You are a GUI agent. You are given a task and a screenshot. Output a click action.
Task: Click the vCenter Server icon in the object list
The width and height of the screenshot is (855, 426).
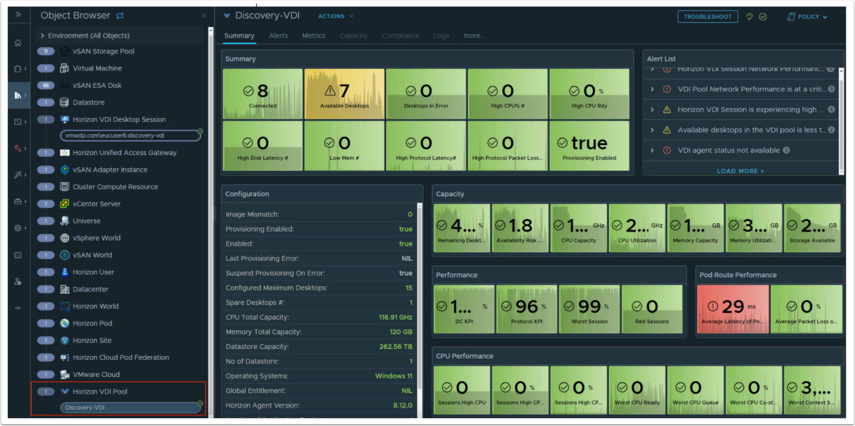click(x=65, y=204)
